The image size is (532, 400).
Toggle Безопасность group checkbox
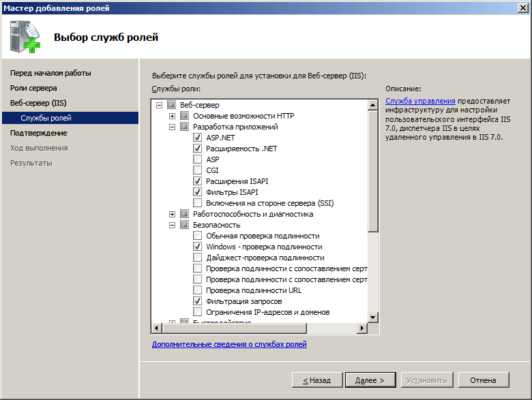point(185,225)
